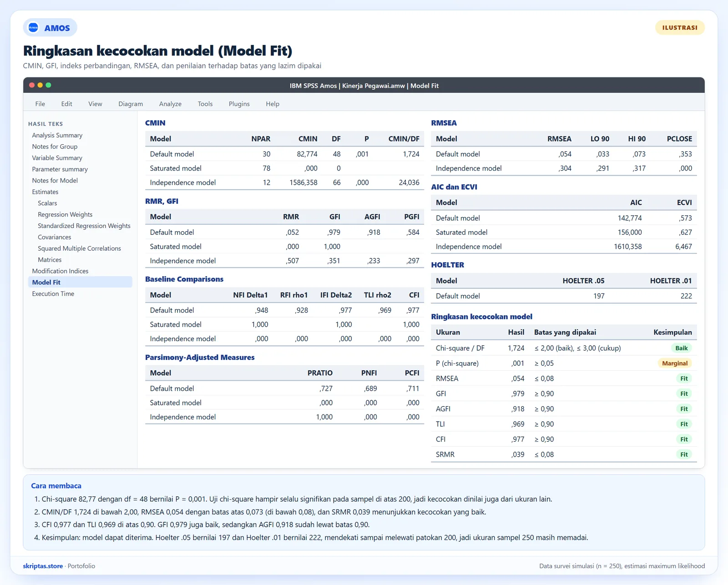Click the window title bar text
The image size is (728, 585).
(x=364, y=86)
